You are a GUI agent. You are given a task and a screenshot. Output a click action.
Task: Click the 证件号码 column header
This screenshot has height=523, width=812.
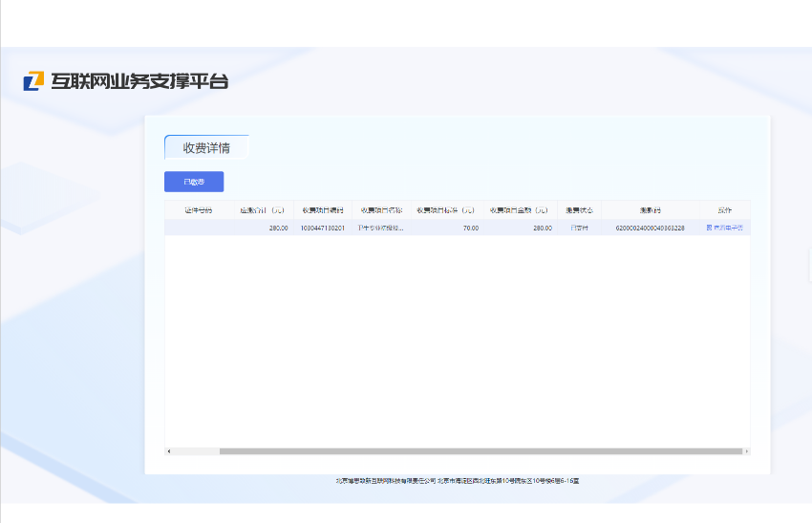(x=198, y=209)
